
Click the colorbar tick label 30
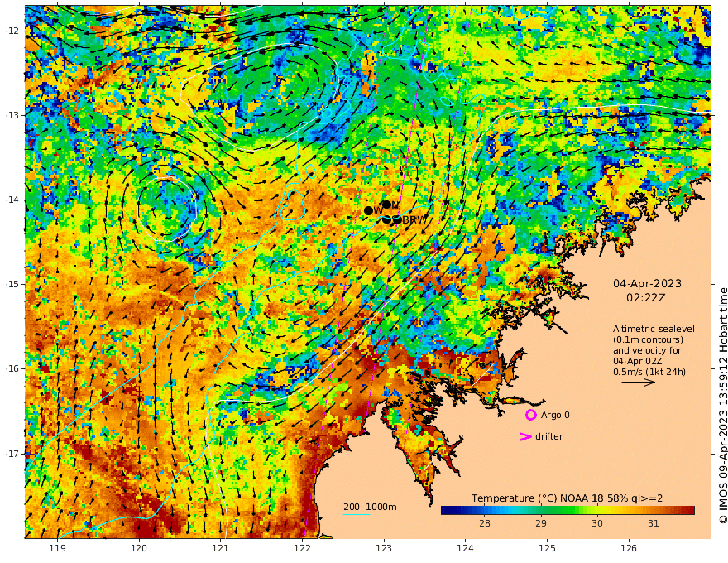point(597,523)
